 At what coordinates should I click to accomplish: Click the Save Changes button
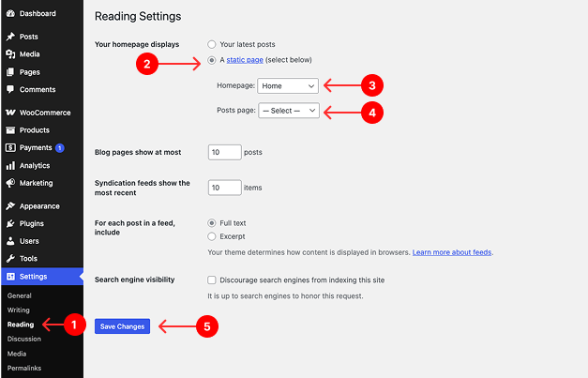pos(122,325)
